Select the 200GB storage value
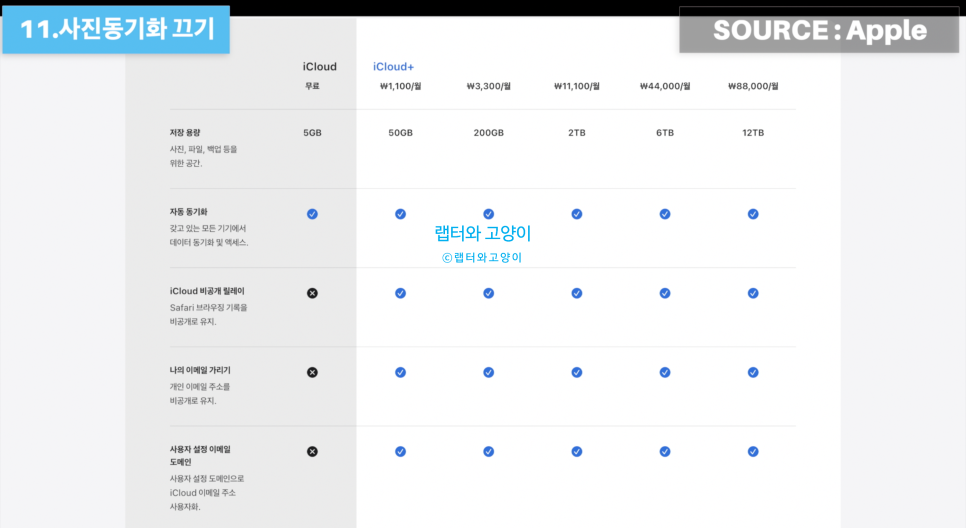966x528 pixels. (489, 133)
